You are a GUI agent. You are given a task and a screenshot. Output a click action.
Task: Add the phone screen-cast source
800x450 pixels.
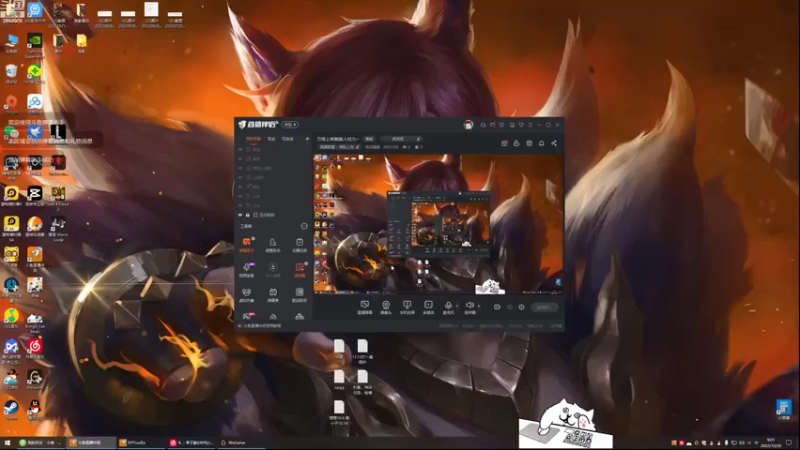click(x=407, y=307)
